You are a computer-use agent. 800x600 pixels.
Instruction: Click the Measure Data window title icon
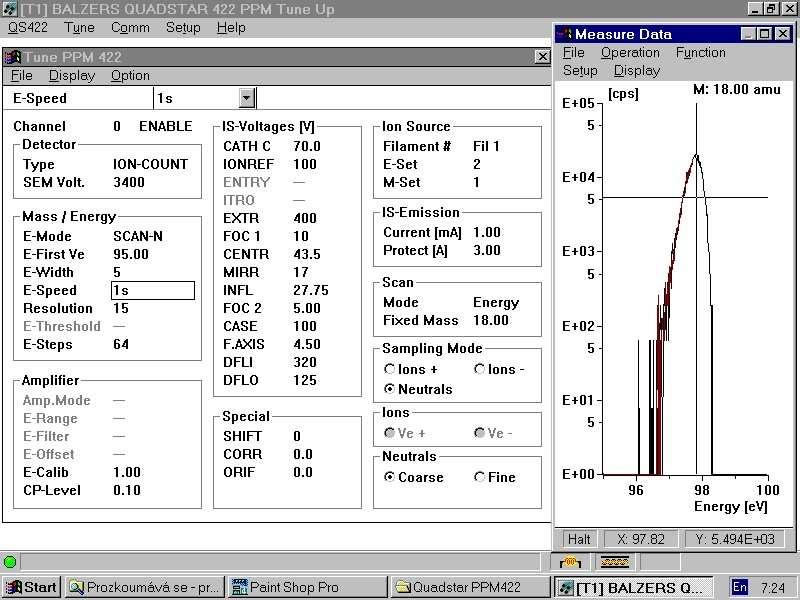pos(565,34)
